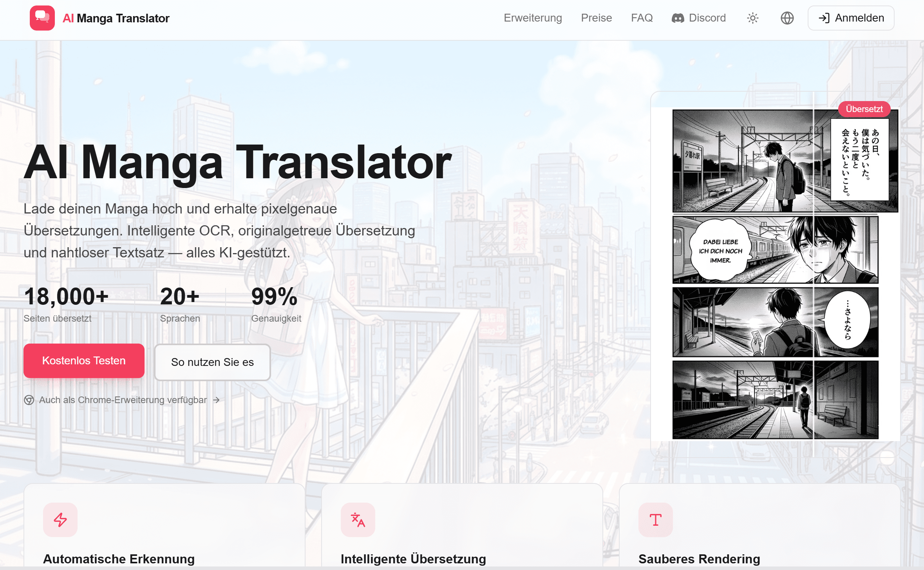
Task: Click the T icon for Sauberes Rendering
Action: click(655, 520)
